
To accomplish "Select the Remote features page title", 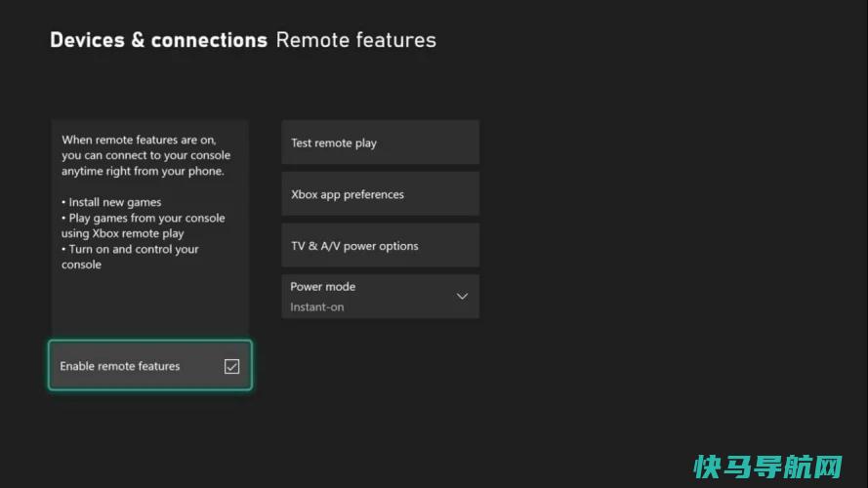I will 356,40.
